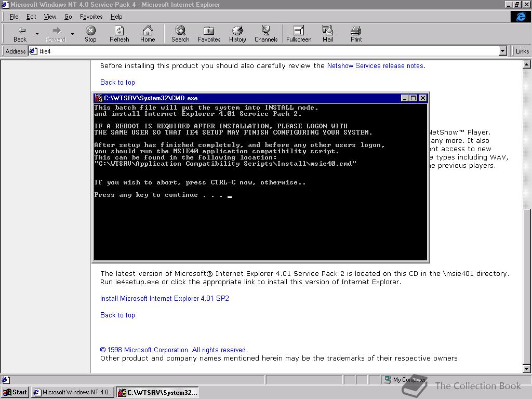Viewport: 532px width, 399px height.
Task: Open the Go menu
Action: point(68,17)
